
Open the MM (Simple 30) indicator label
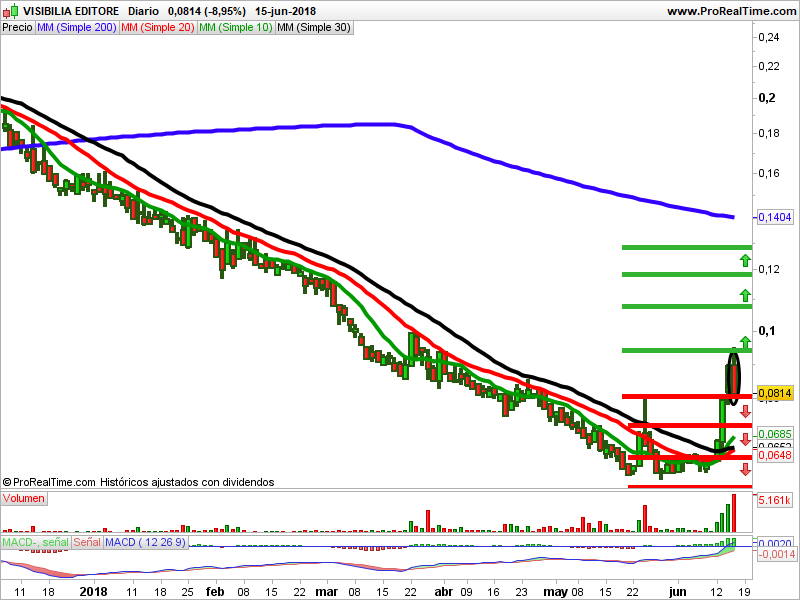click(x=314, y=28)
